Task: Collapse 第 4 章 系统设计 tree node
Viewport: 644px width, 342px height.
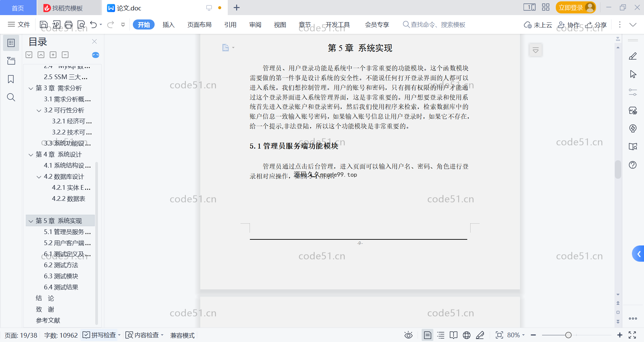Action: (x=31, y=155)
